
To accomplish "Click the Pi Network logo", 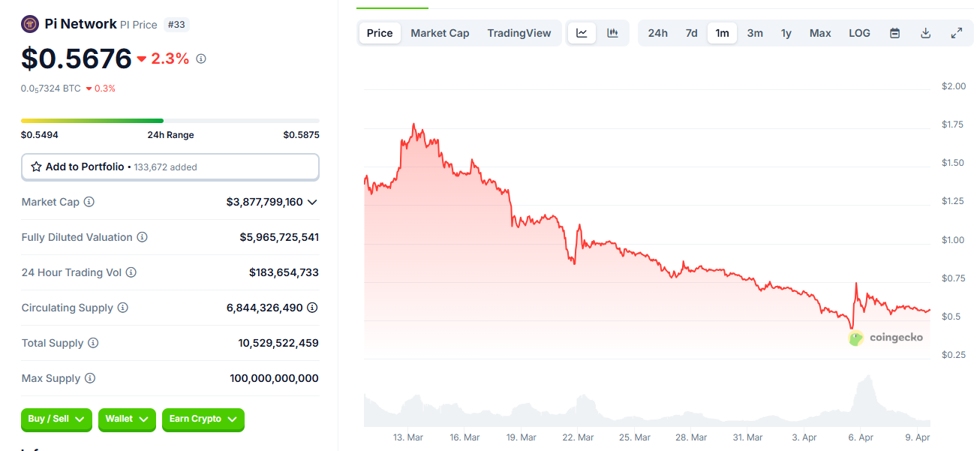I will (29, 23).
